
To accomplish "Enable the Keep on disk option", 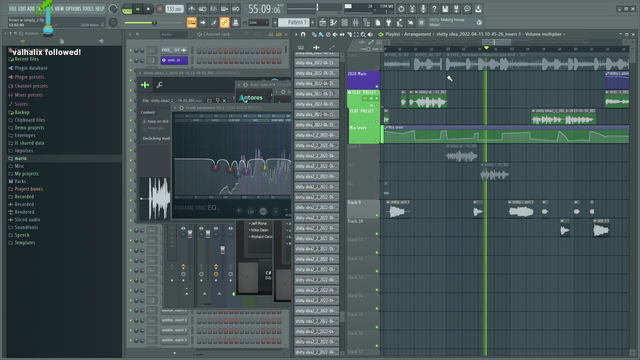I will tap(156, 122).
